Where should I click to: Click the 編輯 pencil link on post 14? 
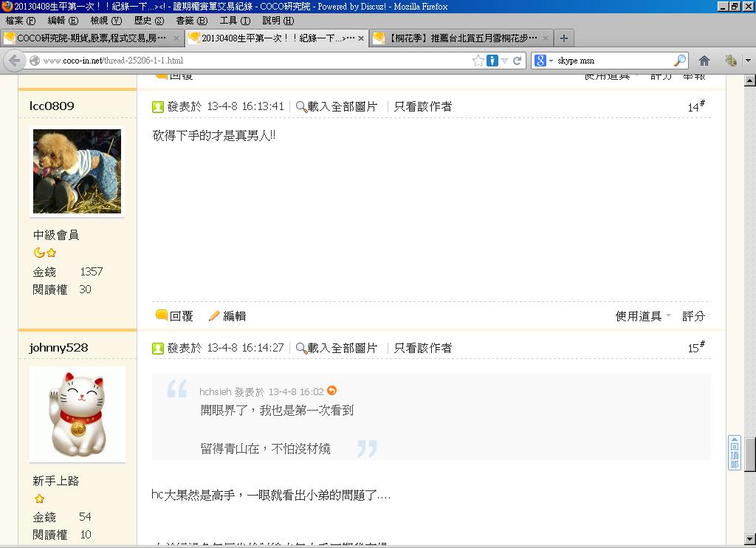tap(227, 316)
